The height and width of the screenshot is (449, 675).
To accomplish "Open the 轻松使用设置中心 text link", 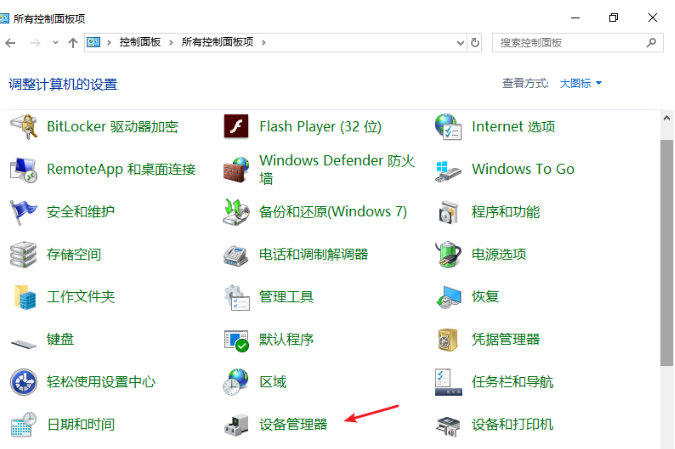I will coord(101,382).
